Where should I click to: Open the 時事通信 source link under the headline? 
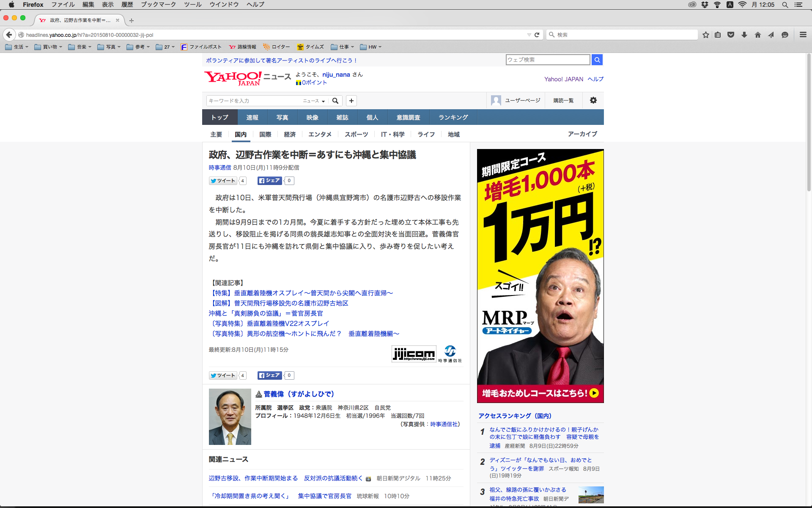(219, 168)
